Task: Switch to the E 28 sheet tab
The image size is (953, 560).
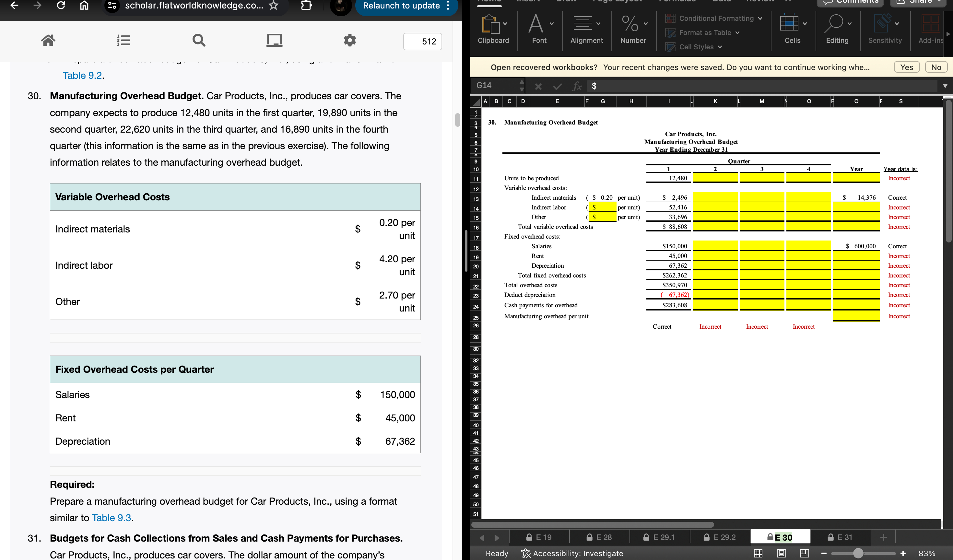Action: [599, 537]
